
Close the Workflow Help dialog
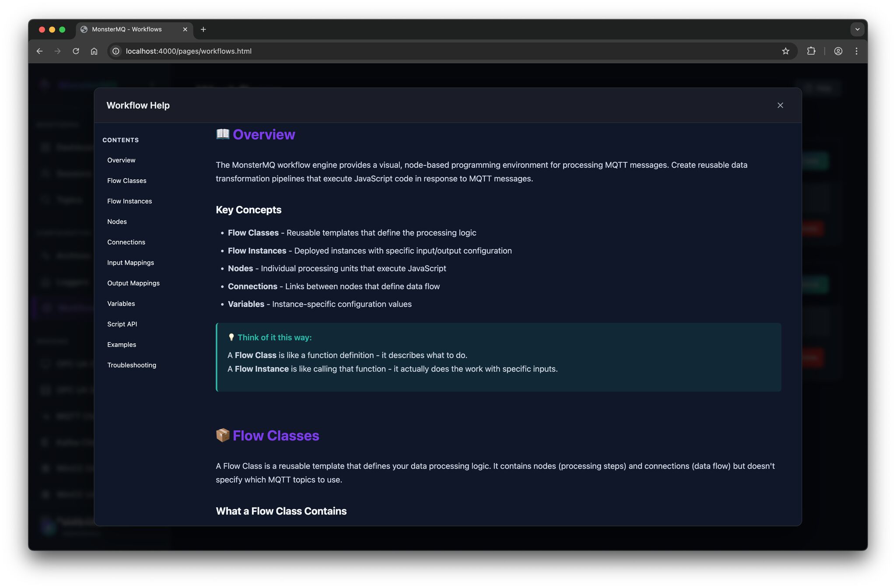[780, 105]
